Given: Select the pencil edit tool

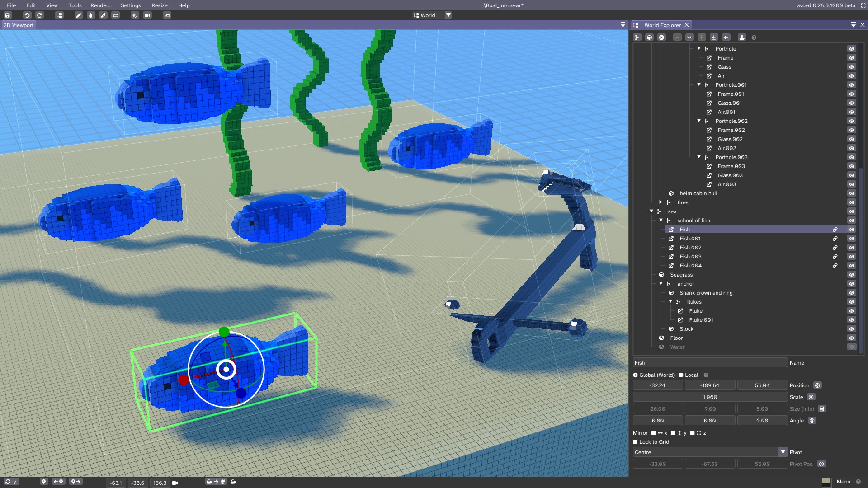Looking at the screenshot, I should coord(79,15).
